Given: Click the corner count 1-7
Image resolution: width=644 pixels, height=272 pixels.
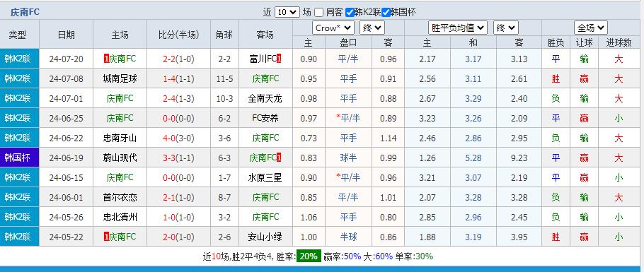Looking at the screenshot, I should point(224,177).
